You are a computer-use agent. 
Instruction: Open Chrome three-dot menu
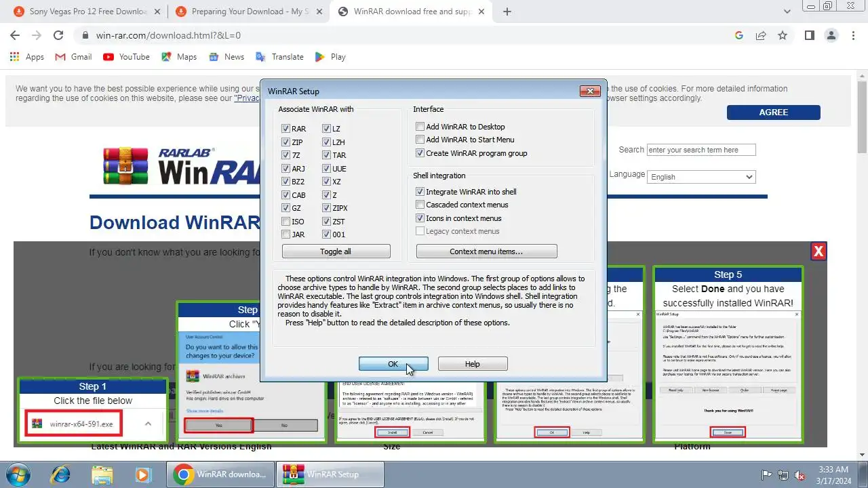[853, 35]
